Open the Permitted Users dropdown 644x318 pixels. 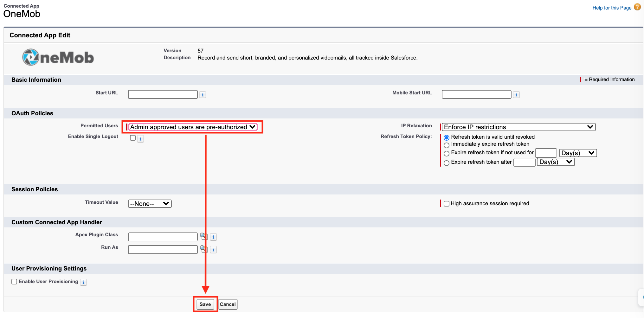pyautogui.click(x=193, y=127)
